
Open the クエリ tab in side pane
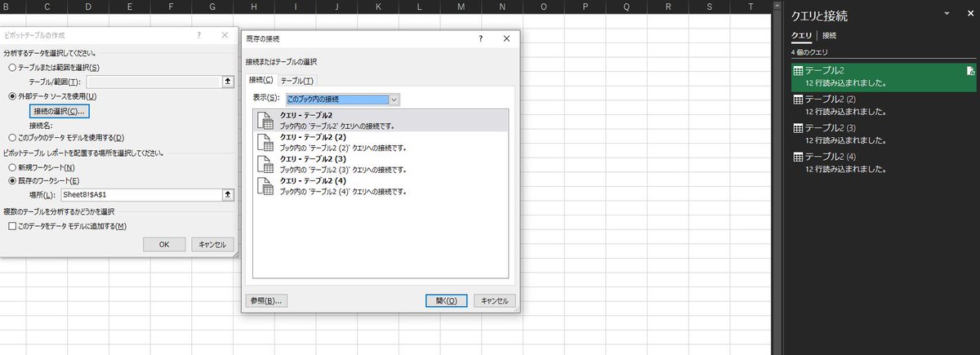coord(801,36)
